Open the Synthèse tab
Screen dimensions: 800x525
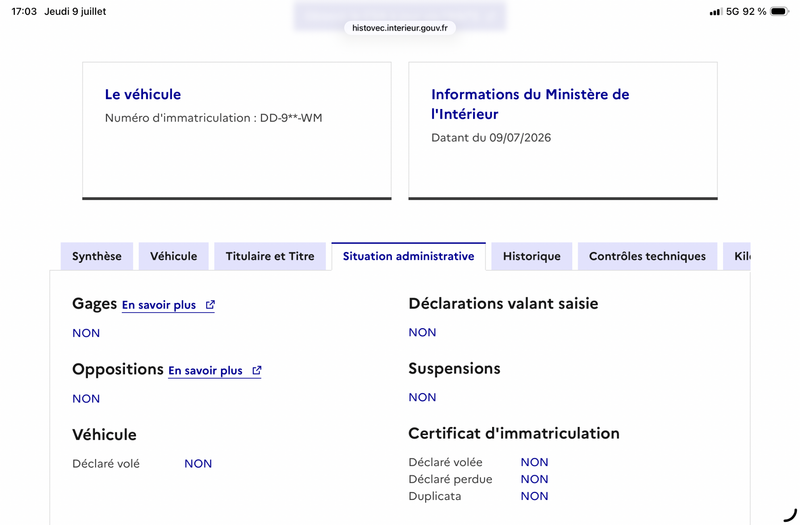(x=97, y=256)
